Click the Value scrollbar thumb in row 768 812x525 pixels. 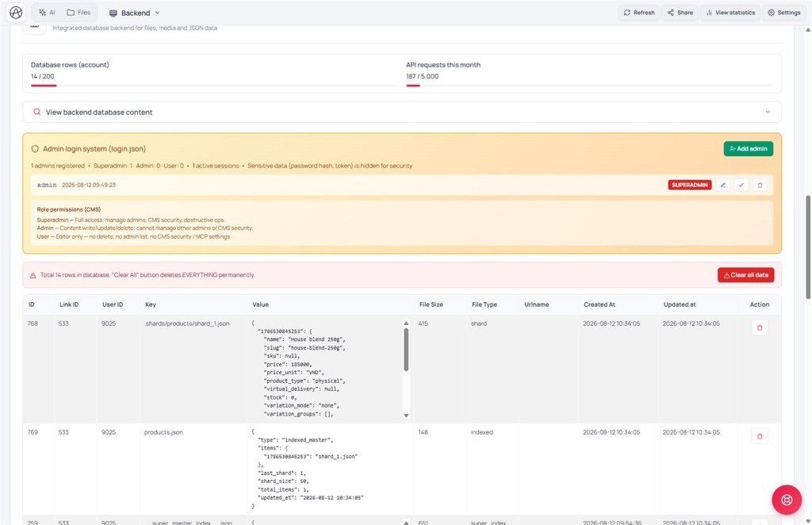[406, 350]
